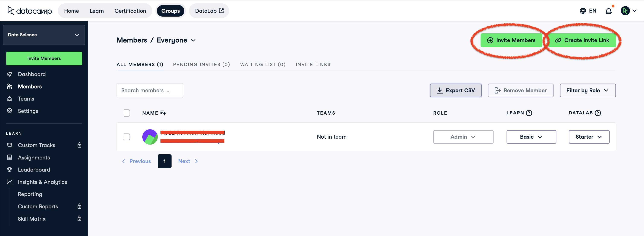
Task: Select the member row checkbox
Action: [126, 137]
